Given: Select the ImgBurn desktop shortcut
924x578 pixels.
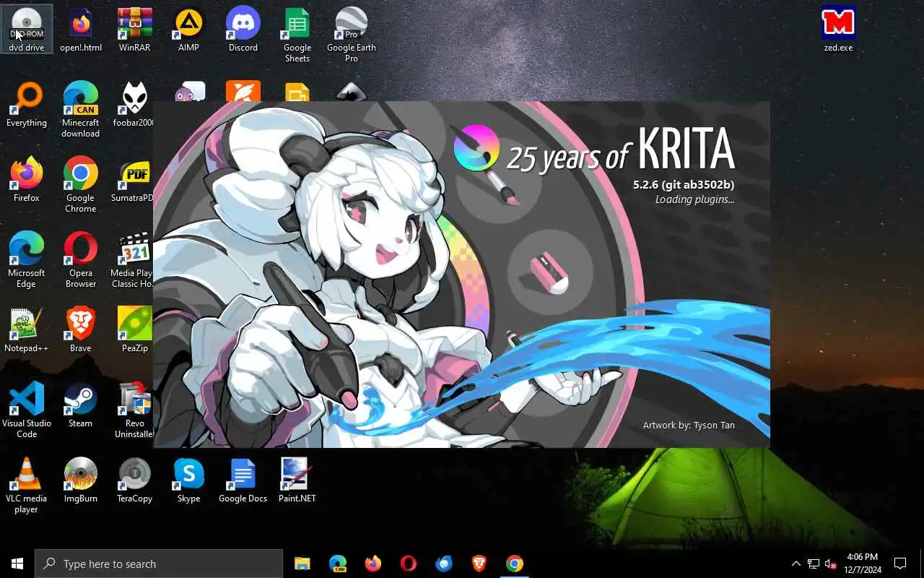Looking at the screenshot, I should [81, 481].
